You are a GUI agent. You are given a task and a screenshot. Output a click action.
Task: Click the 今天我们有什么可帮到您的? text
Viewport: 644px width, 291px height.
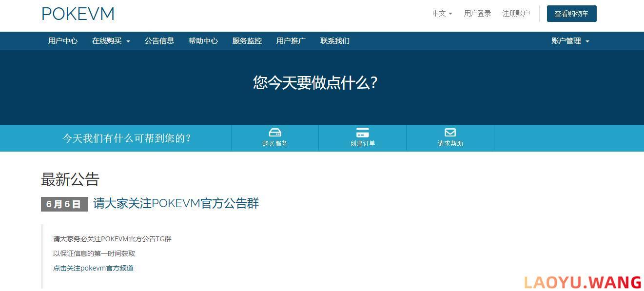tap(127, 138)
